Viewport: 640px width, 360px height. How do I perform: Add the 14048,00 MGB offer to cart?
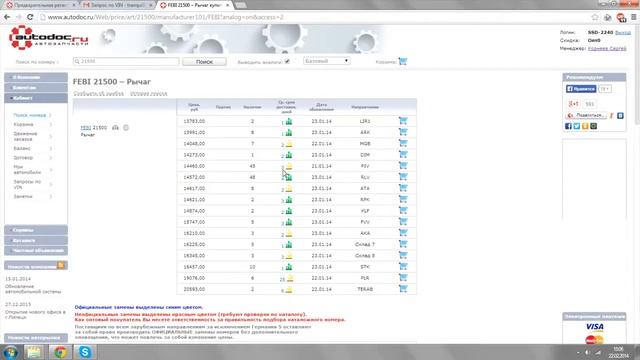(403, 143)
